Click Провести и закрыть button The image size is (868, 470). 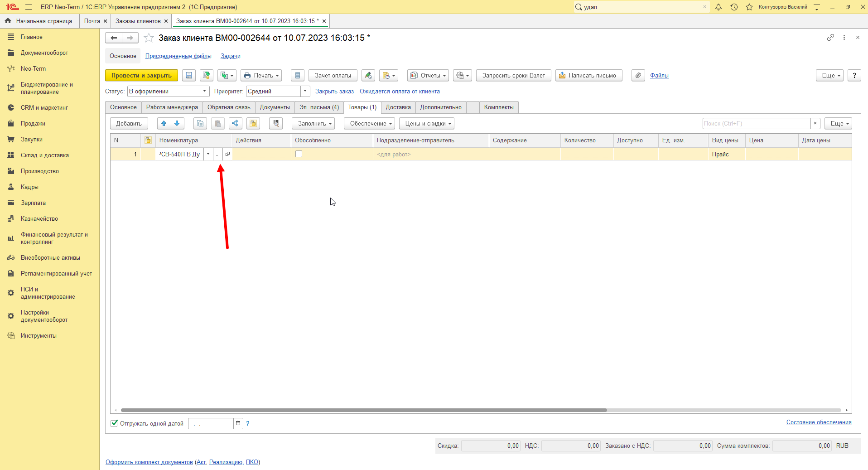pos(141,76)
